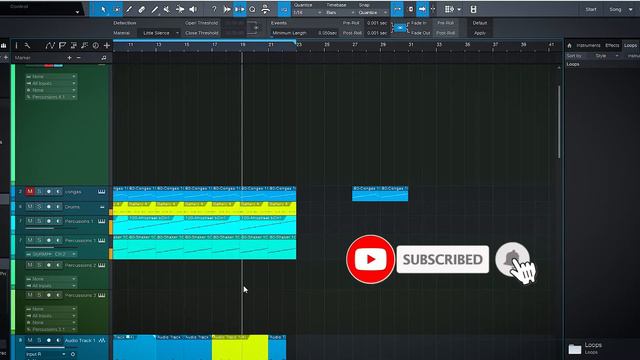Open the Start page
The width and height of the screenshot is (640, 360).
pyautogui.click(x=591, y=9)
